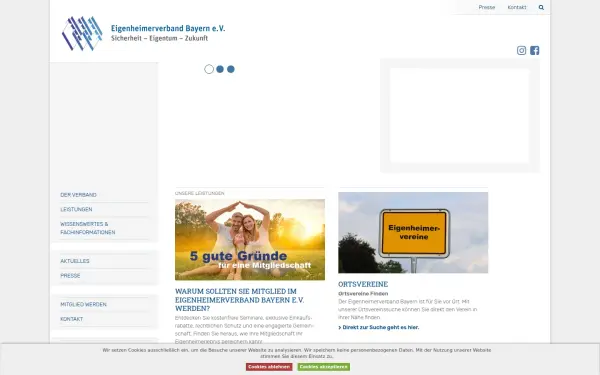
Task: Click Cookies ablehnen button
Action: (269, 367)
